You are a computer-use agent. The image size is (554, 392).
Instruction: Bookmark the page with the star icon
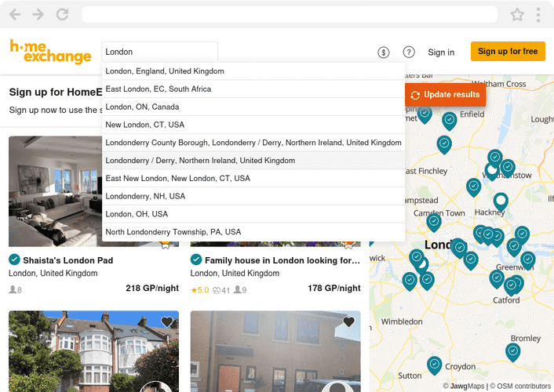pos(517,14)
